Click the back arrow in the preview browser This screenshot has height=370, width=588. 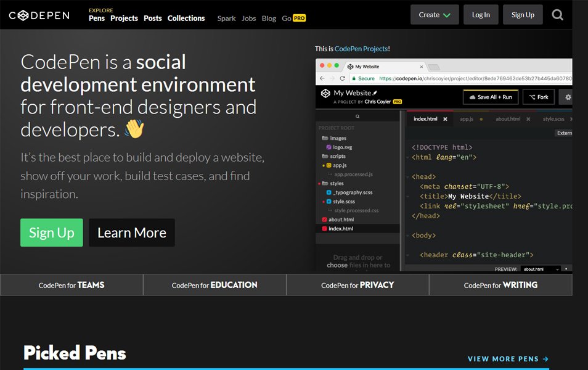point(322,78)
